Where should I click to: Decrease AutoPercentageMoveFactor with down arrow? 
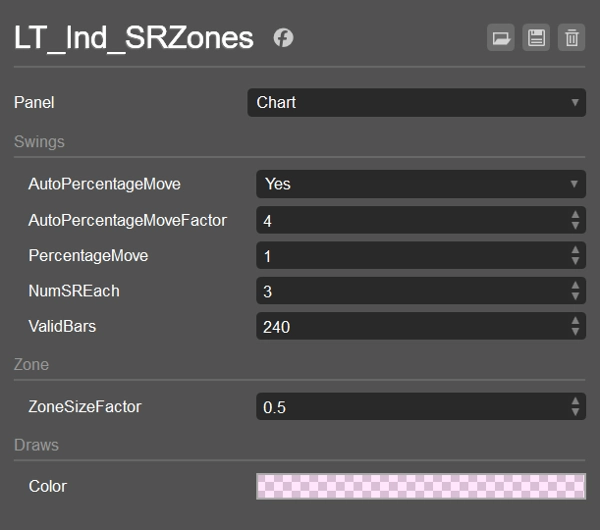[x=575, y=226]
